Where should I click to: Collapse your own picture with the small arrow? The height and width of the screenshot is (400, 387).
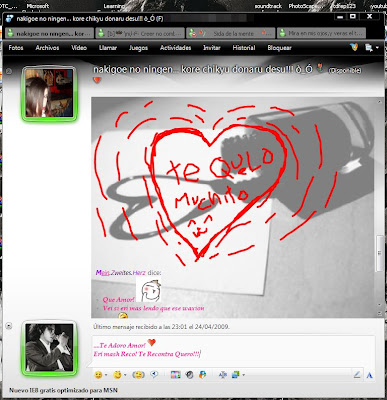(x=9, y=326)
